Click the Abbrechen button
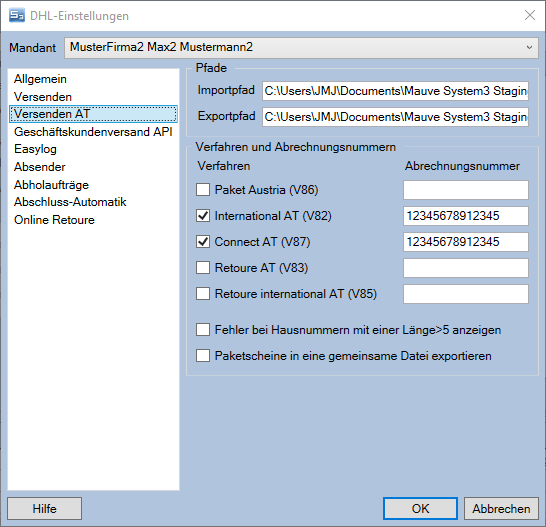546x527 pixels. click(501, 509)
